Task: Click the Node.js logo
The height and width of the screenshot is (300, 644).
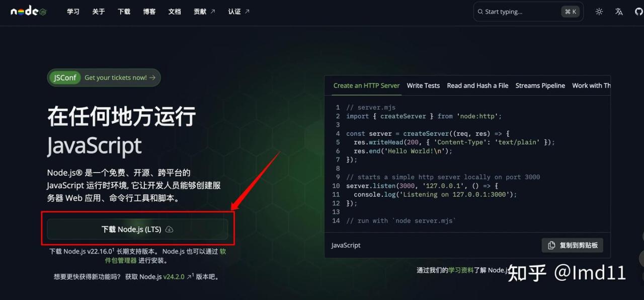Action: 29,11
